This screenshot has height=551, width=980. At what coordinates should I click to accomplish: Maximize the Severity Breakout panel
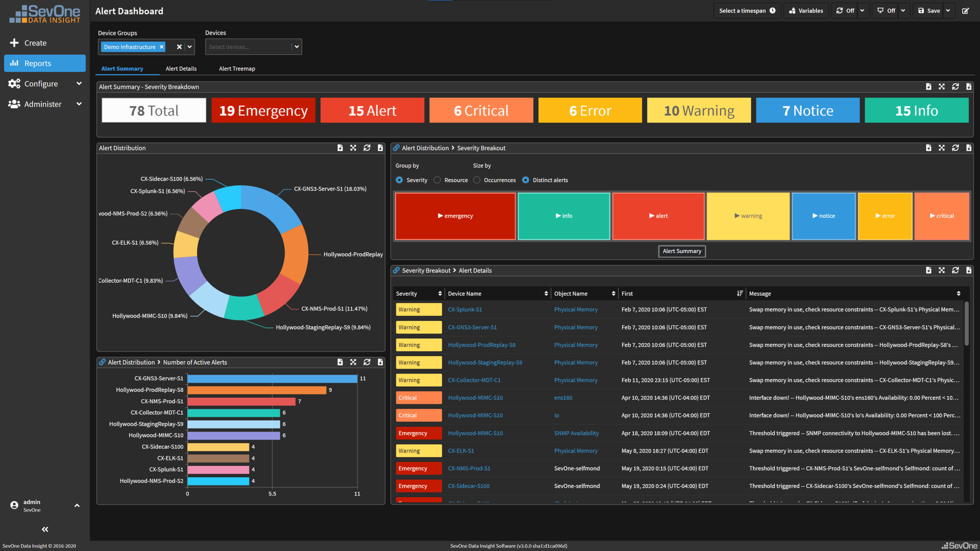tap(942, 148)
